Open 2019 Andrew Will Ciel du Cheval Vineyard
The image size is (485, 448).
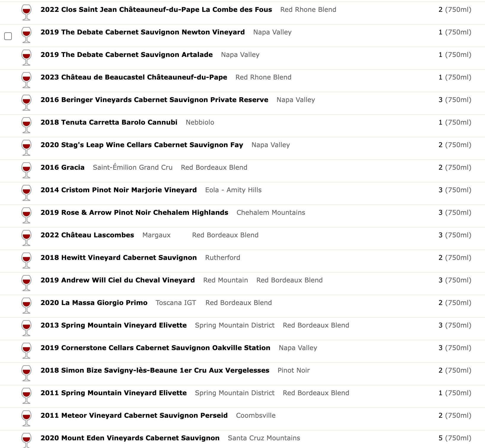[118, 280]
